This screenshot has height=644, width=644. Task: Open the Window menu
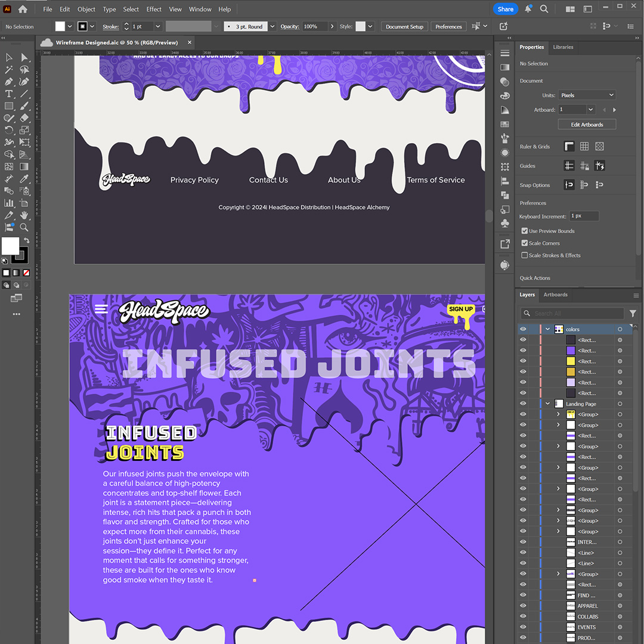pyautogui.click(x=200, y=9)
